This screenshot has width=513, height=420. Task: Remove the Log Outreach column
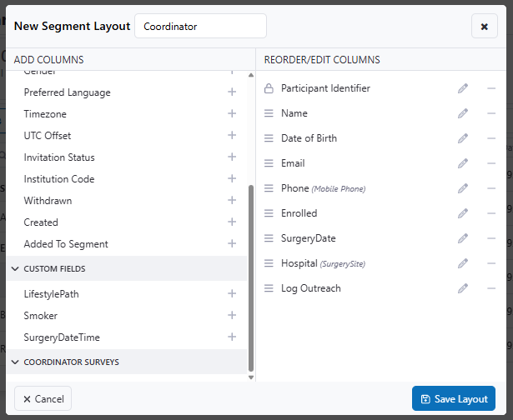(x=491, y=288)
